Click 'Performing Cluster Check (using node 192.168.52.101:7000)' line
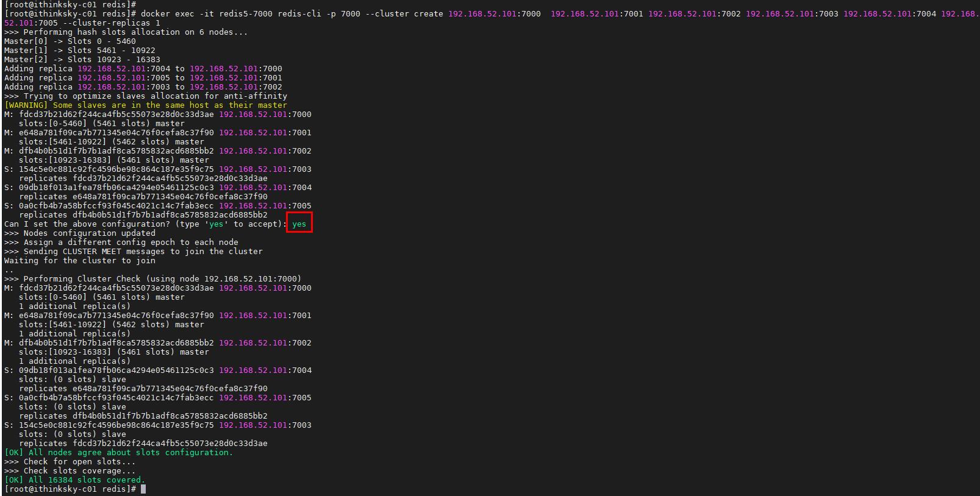 pyautogui.click(x=152, y=278)
